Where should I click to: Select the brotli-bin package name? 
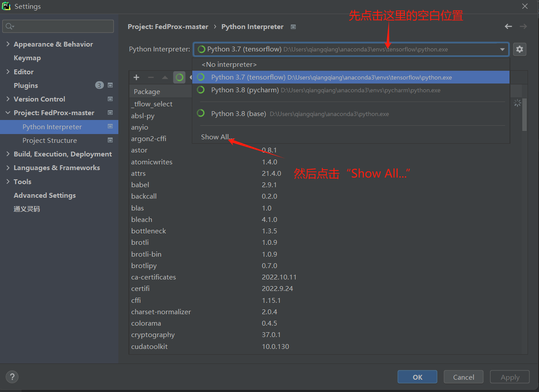pyautogui.click(x=146, y=254)
